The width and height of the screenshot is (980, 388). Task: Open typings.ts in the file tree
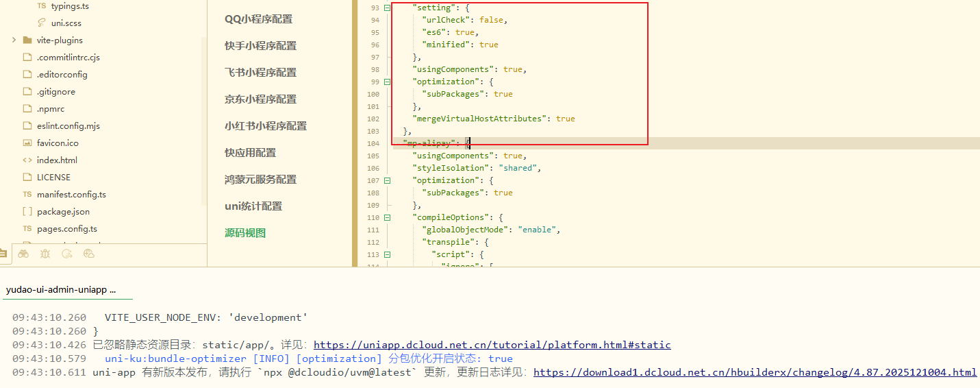pyautogui.click(x=70, y=6)
